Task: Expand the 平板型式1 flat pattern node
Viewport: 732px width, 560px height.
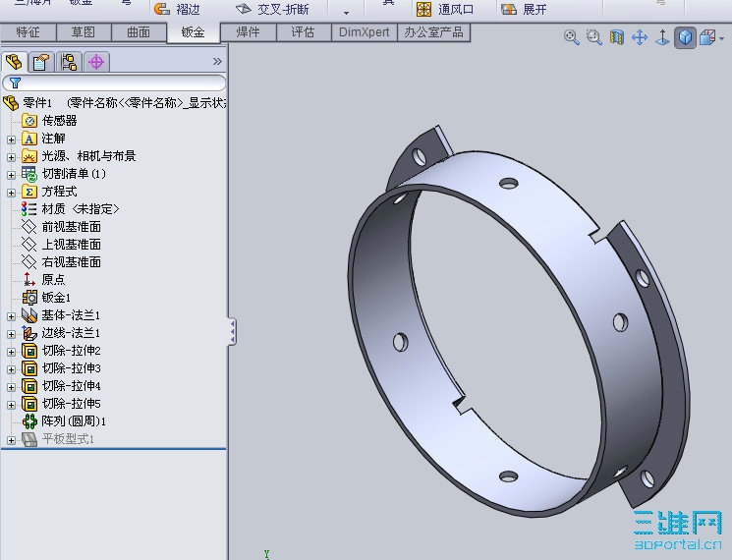Action: pos(11,440)
